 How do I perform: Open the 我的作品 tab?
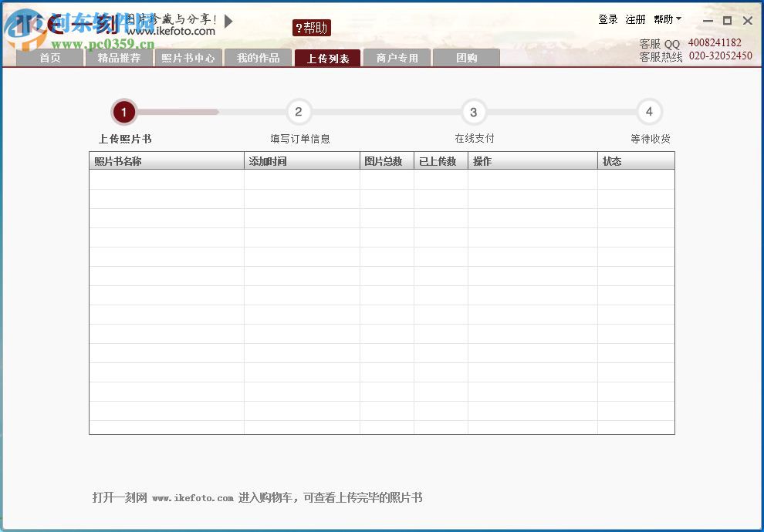pyautogui.click(x=258, y=57)
